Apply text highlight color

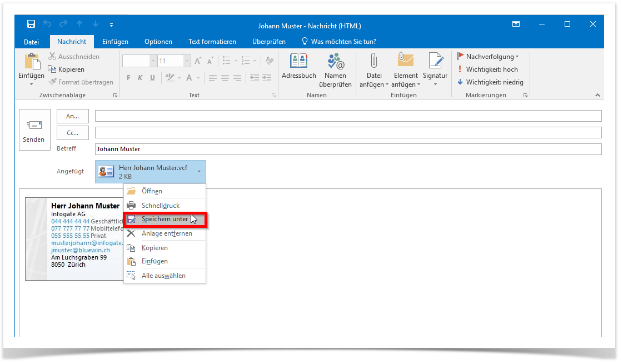(170, 77)
